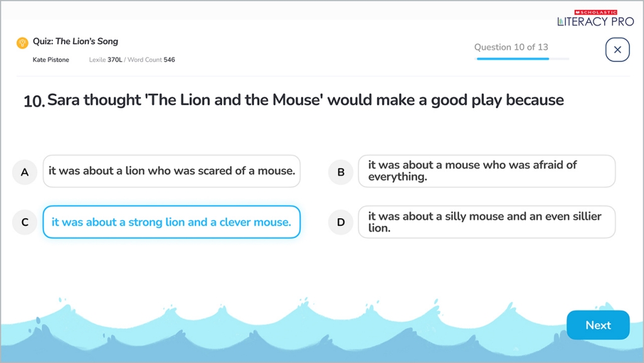The width and height of the screenshot is (644, 363).
Task: Close the quiz with the X button
Action: 617,50
